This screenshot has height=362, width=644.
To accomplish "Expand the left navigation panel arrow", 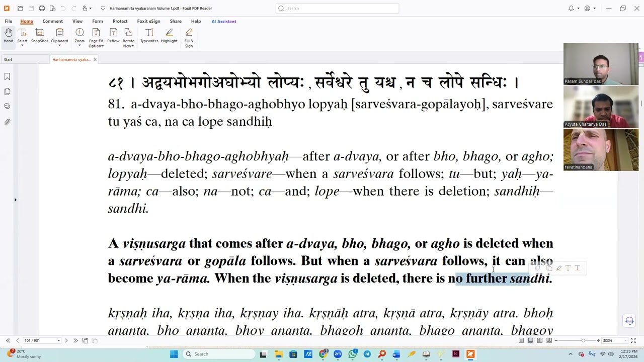I will pos(15,200).
